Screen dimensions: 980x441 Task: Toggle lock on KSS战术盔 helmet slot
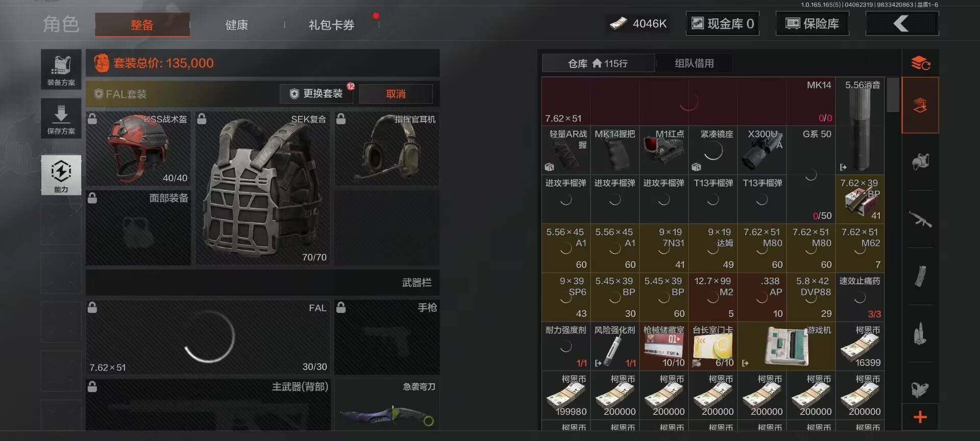(x=92, y=119)
